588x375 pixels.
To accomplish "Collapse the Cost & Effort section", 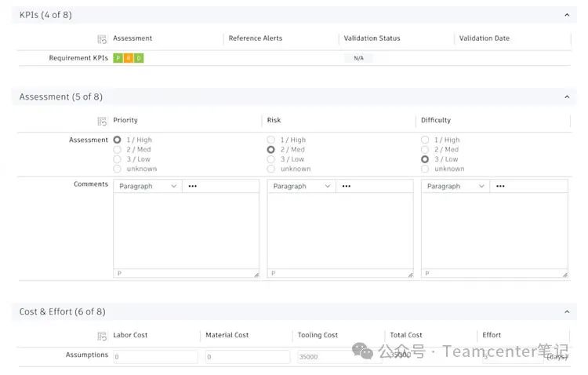I will [x=567, y=312].
